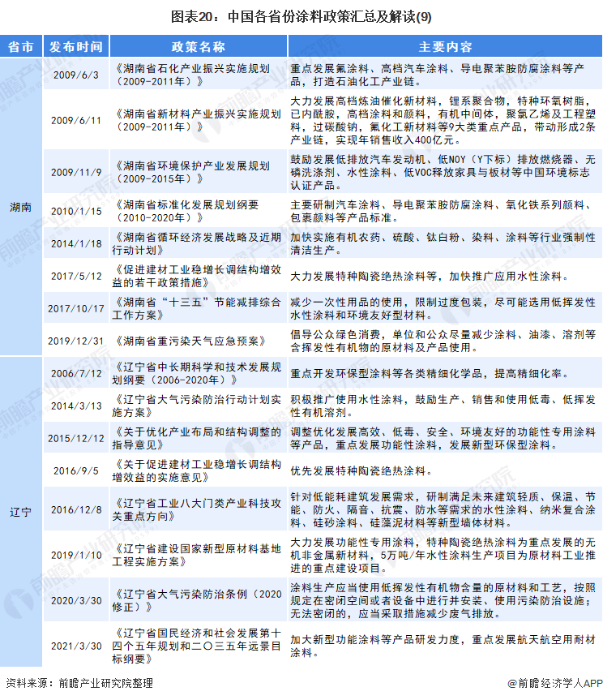The image size is (603, 700).
Task: Click policy 《湖南省标准化发展规划纲要》
Action: [x=186, y=211]
